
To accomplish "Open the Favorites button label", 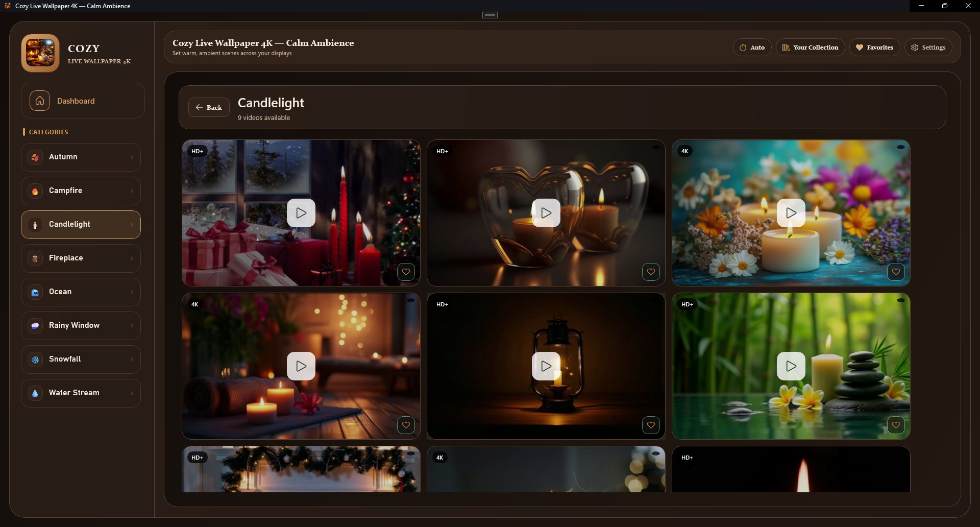I will click(880, 47).
